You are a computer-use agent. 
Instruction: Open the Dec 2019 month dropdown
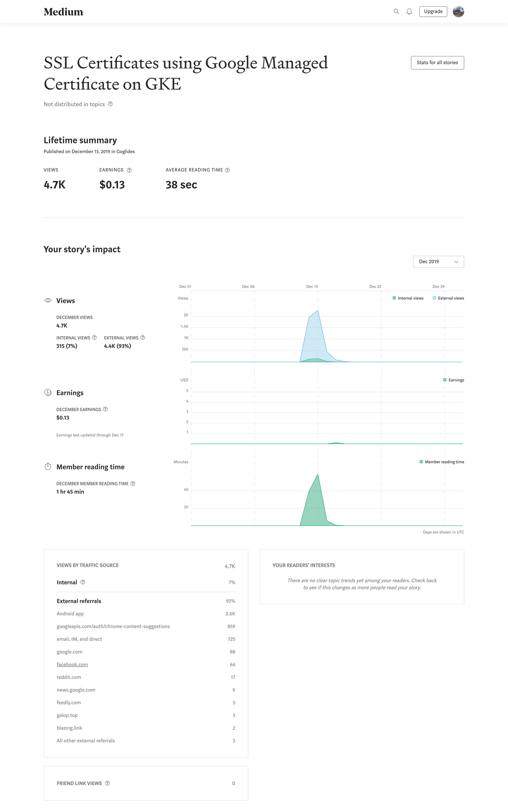(438, 262)
